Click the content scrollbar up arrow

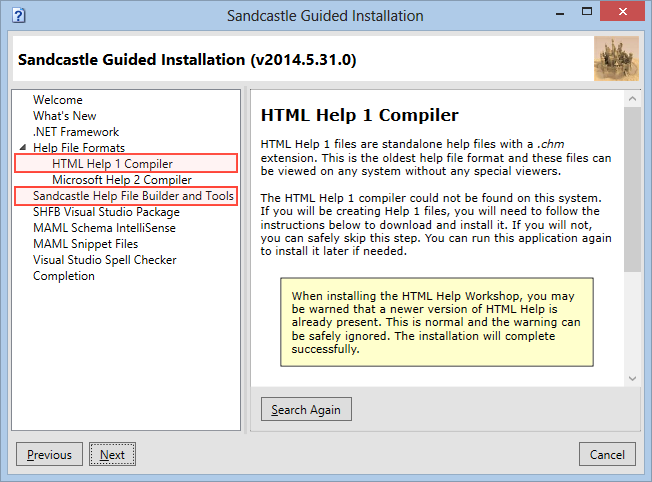632,99
